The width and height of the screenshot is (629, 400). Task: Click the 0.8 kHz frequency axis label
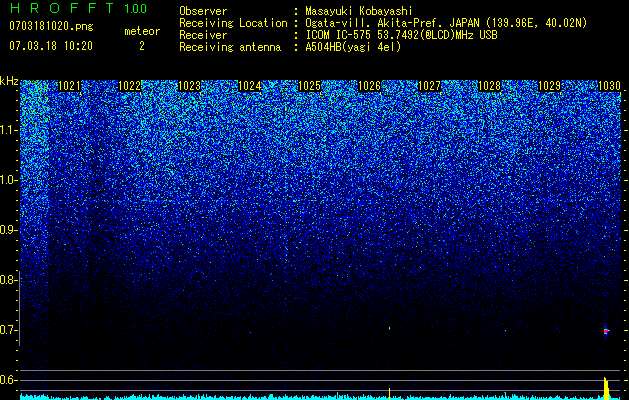[x=8, y=280]
